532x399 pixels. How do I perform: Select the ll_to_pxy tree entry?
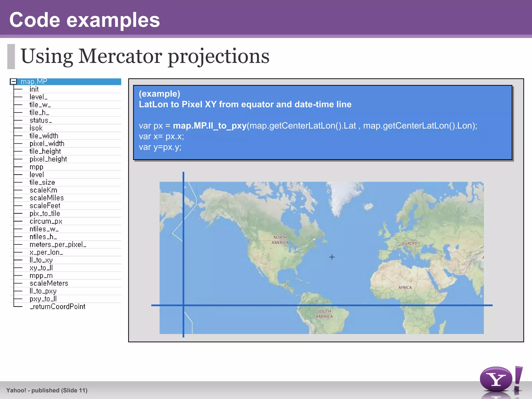click(x=43, y=291)
